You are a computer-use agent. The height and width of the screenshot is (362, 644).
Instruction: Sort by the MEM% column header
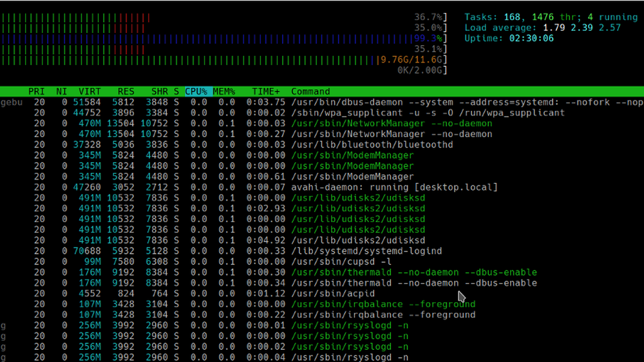(224, 91)
